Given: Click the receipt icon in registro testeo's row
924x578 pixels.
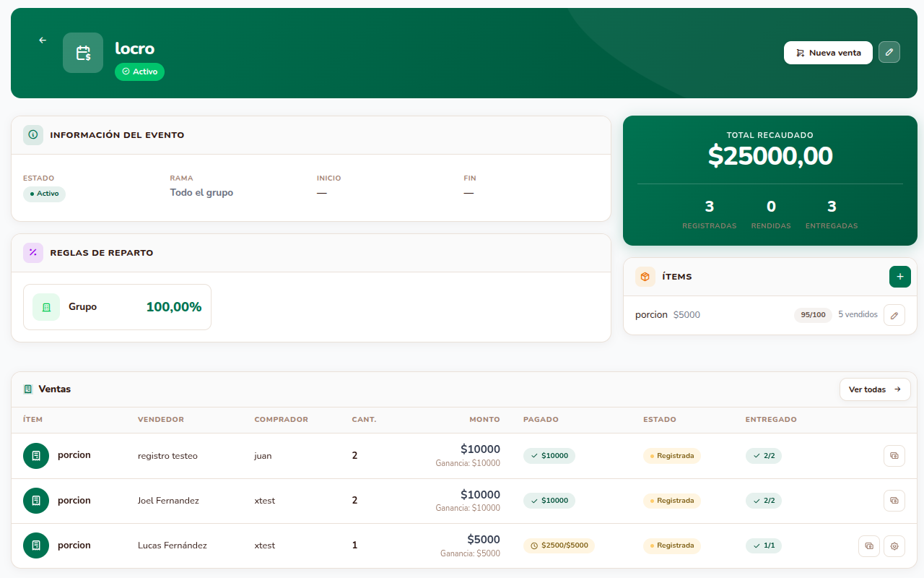Looking at the screenshot, I should [36, 456].
